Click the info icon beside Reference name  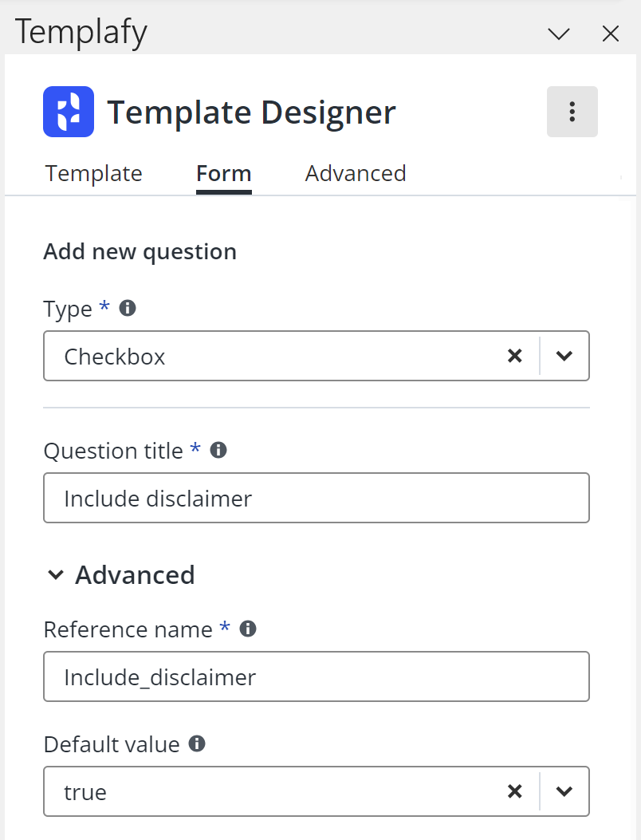click(x=248, y=629)
